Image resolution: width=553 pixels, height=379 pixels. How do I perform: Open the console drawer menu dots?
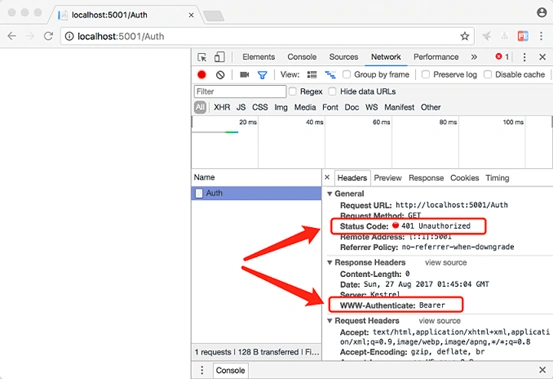coord(202,370)
